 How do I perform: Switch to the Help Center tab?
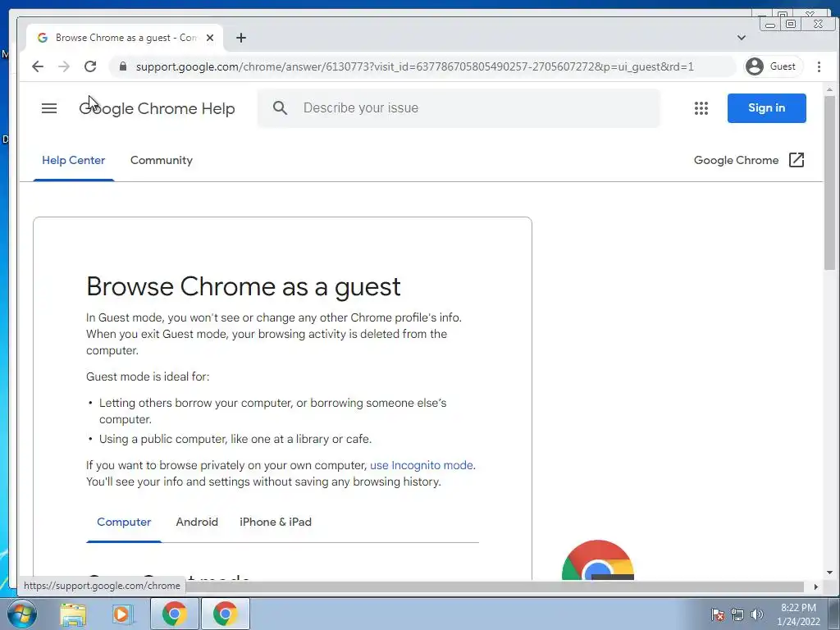(x=73, y=160)
